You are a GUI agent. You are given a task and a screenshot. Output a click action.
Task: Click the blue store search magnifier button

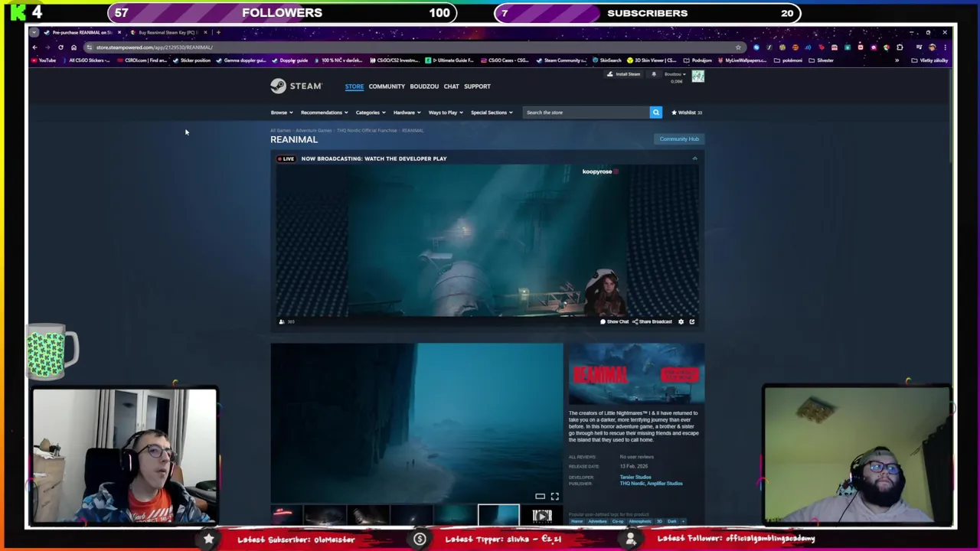click(x=655, y=112)
